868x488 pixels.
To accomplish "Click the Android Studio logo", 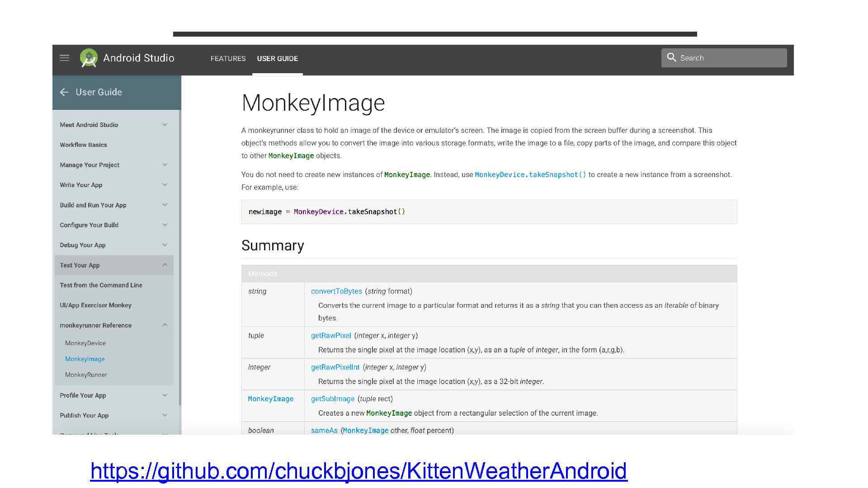I will pos(89,58).
